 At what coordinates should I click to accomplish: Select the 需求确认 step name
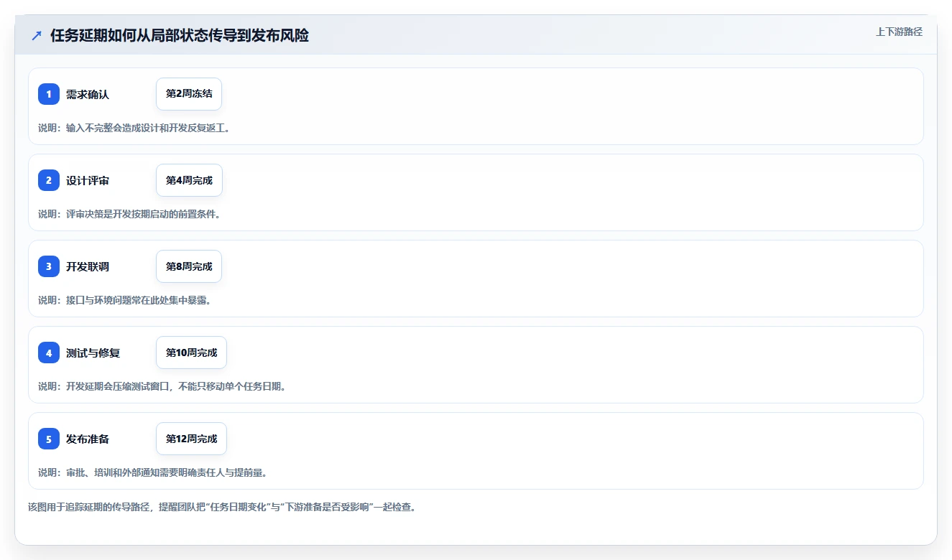point(88,94)
